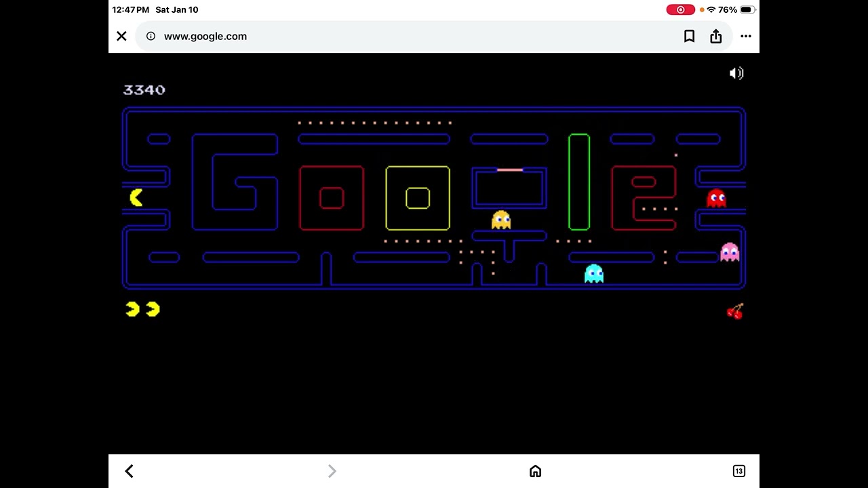Tap the Sat Jan 10 date
Screen dimensions: 868x488
coord(177,9)
